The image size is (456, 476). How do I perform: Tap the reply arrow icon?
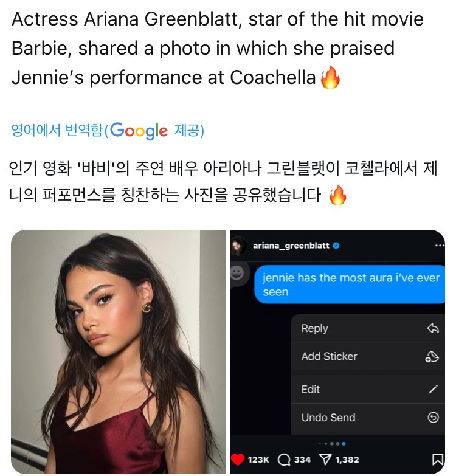(433, 329)
